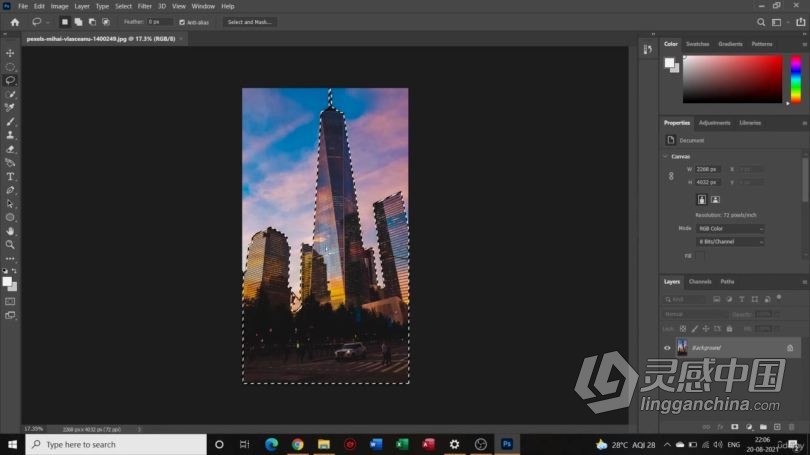The image size is (810, 455).
Task: Click the Home icon in options bar
Action: 14,21
